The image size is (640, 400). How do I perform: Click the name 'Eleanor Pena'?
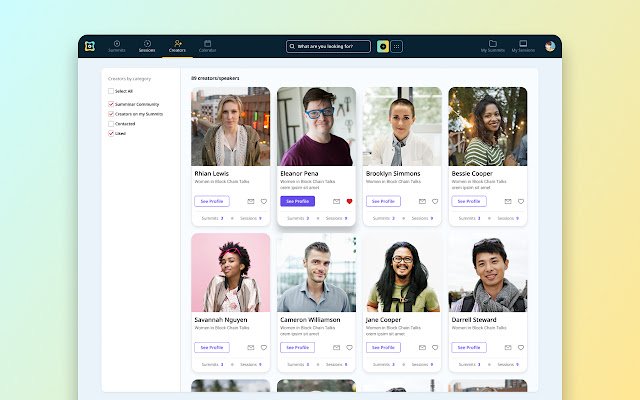coord(299,173)
